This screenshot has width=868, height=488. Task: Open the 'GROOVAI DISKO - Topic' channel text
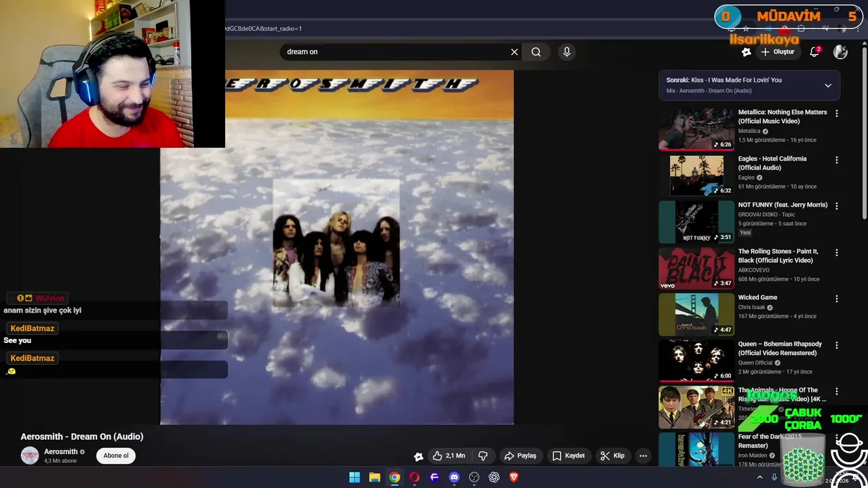pyautogui.click(x=767, y=214)
